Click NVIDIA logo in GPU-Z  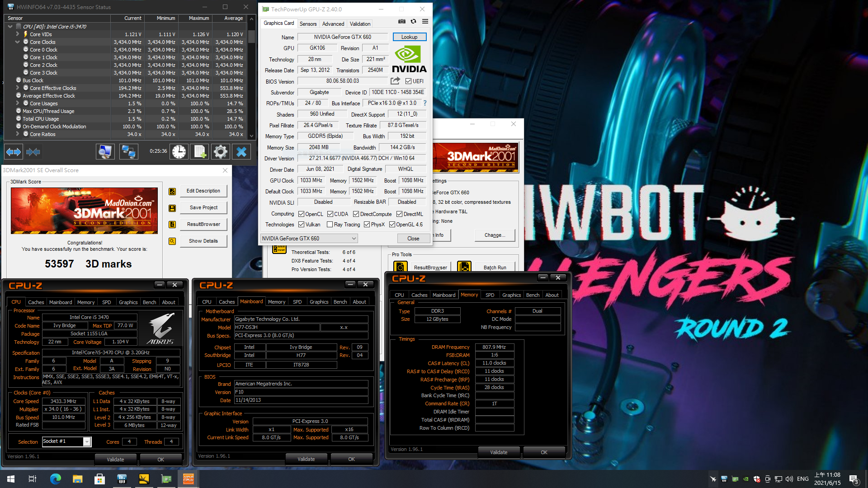409,59
